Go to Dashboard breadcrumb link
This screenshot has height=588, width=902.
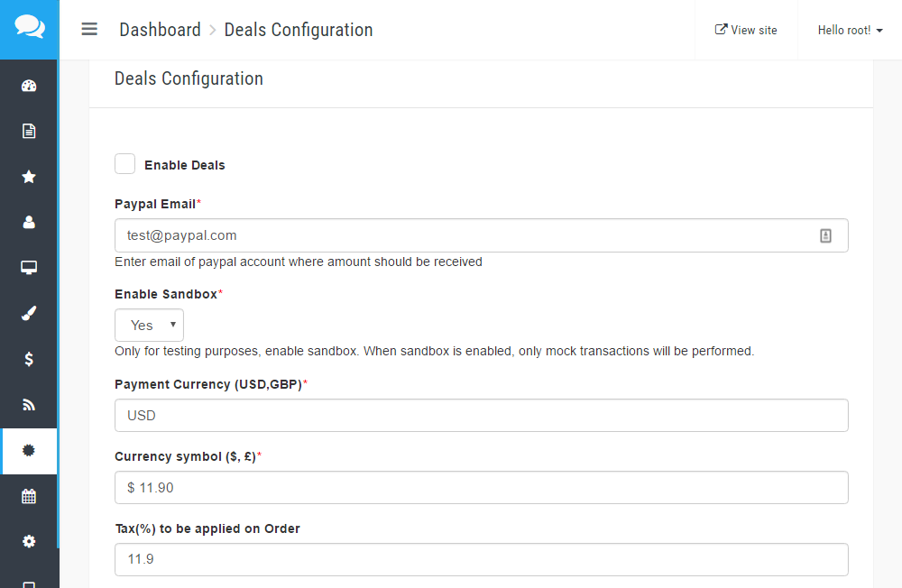click(160, 30)
